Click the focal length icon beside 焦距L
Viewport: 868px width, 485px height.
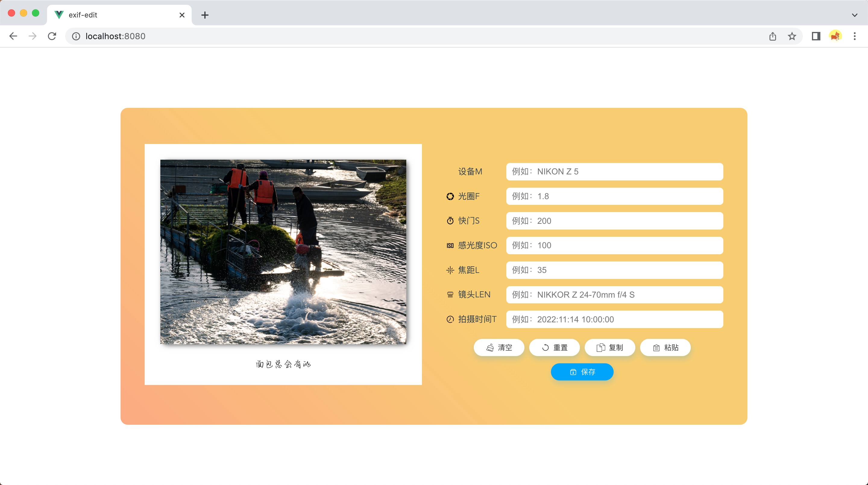coord(450,270)
